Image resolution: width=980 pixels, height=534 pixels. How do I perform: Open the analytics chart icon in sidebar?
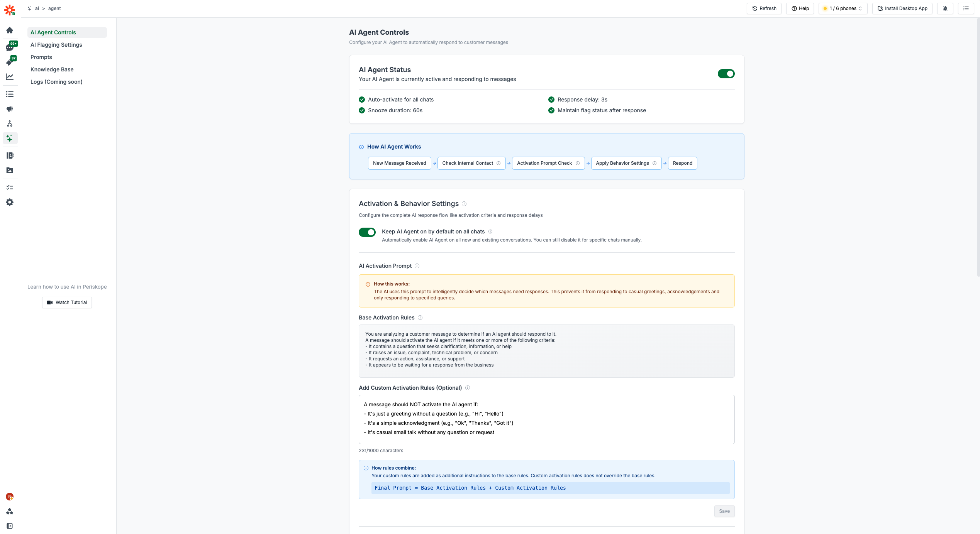10,77
